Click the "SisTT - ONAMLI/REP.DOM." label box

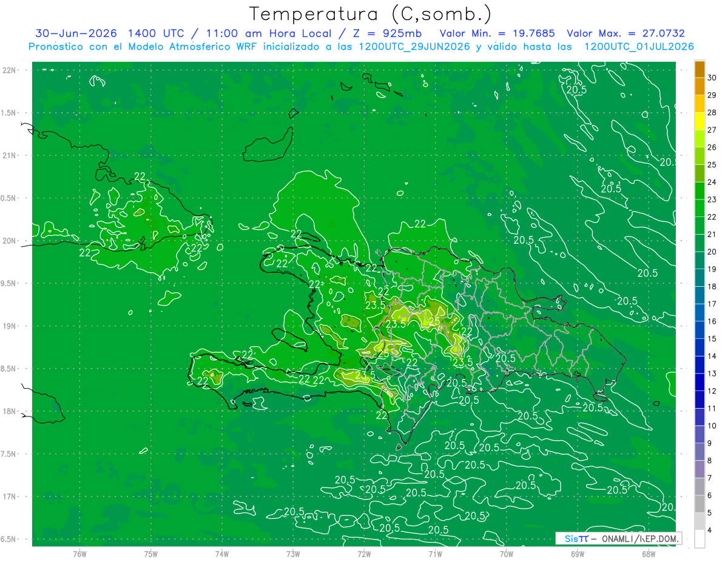[x=618, y=538]
